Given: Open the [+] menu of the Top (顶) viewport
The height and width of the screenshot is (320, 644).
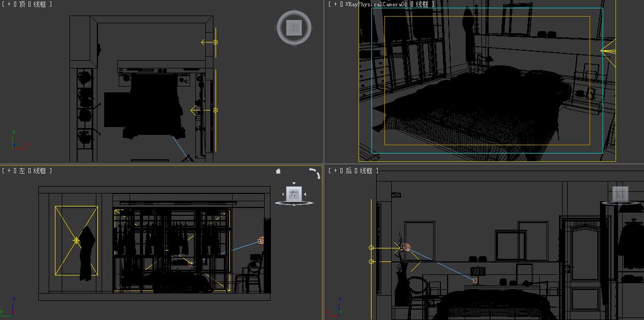Looking at the screenshot, I should pos(8,4).
